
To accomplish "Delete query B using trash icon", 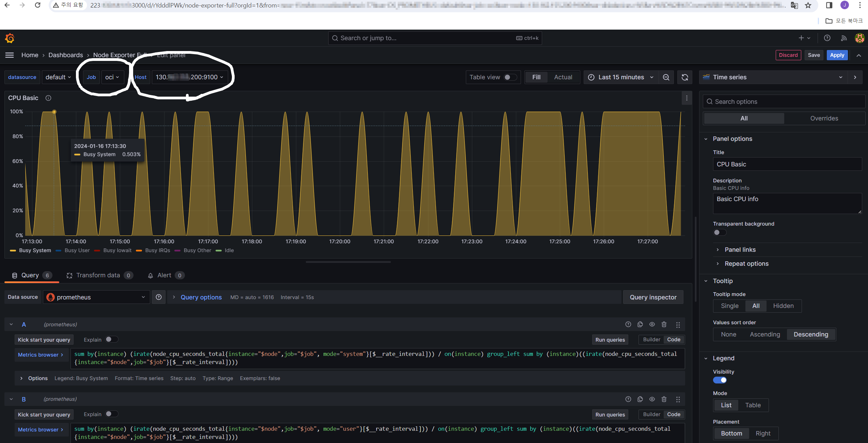I will click(x=664, y=399).
